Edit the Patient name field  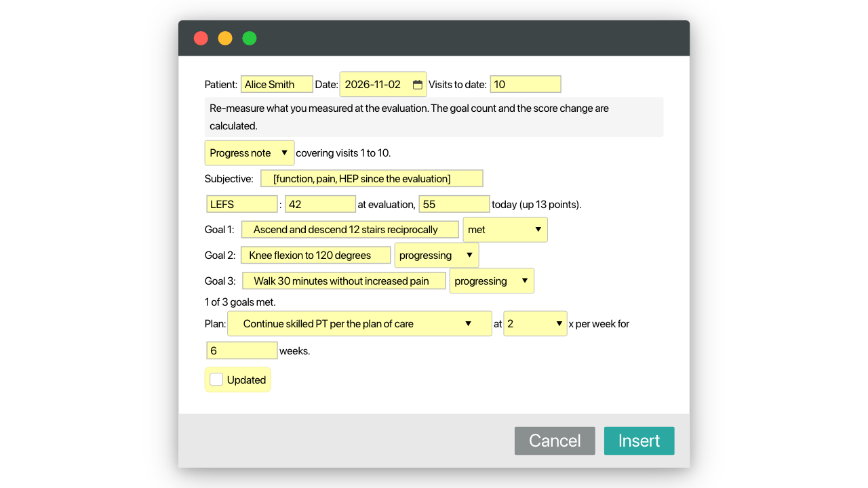tap(277, 85)
